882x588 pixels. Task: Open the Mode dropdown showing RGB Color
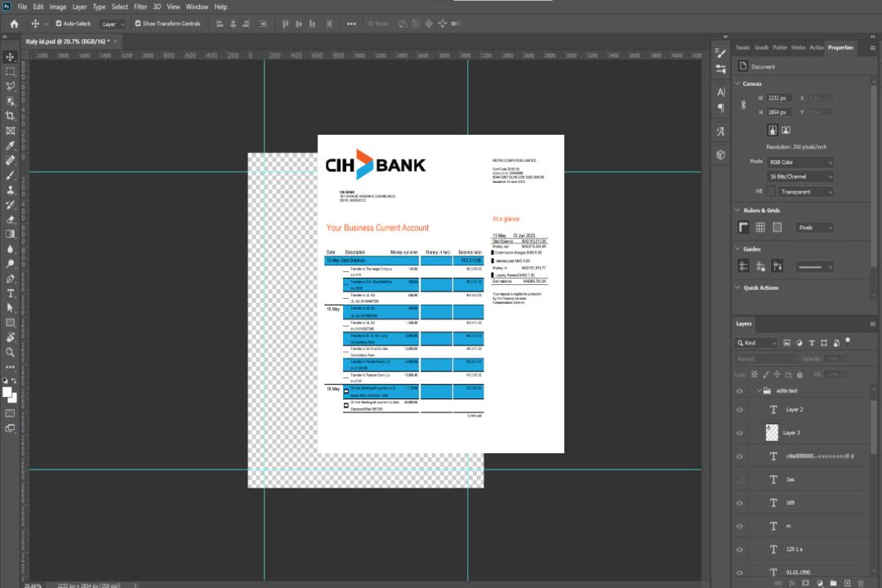click(800, 163)
